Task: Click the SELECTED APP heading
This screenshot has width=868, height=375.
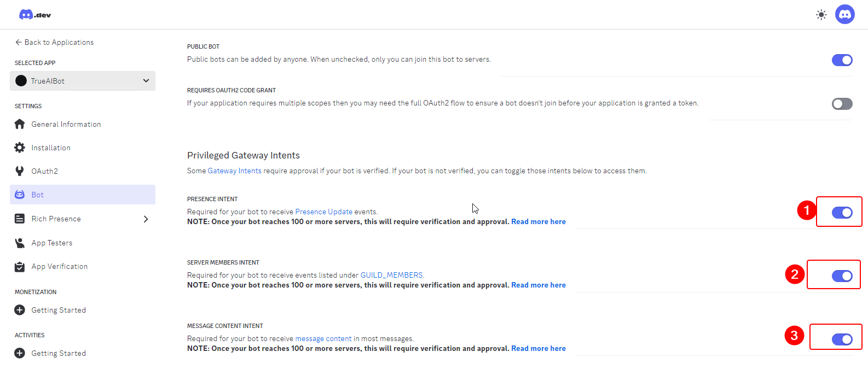Action: coord(35,63)
